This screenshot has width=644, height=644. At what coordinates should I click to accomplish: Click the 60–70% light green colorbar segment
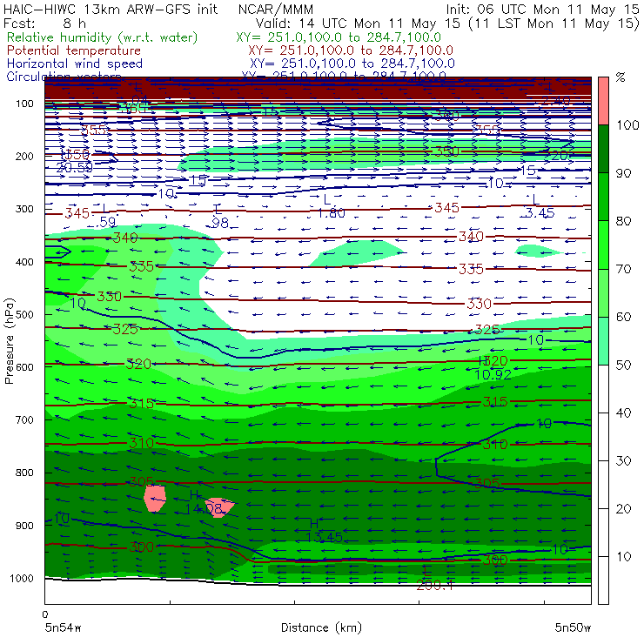pyautogui.click(x=603, y=292)
